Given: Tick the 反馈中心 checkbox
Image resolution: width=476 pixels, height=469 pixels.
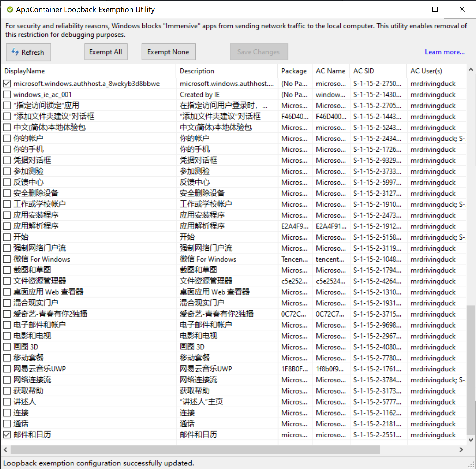Looking at the screenshot, I should click(7, 182).
